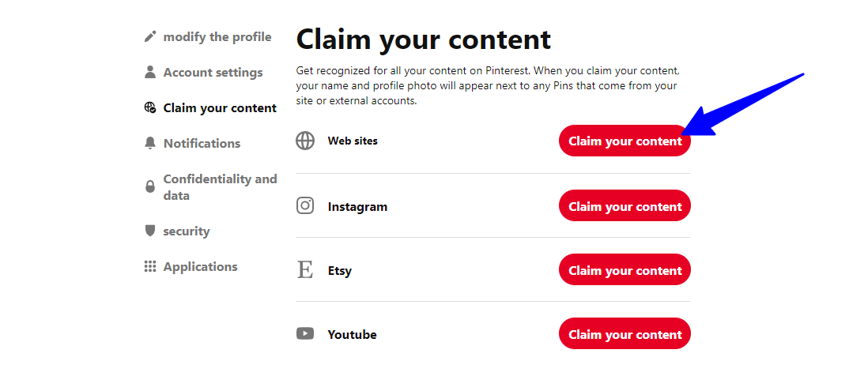Click the pencil icon beside modify the profile
868x376 pixels.
[x=150, y=37]
